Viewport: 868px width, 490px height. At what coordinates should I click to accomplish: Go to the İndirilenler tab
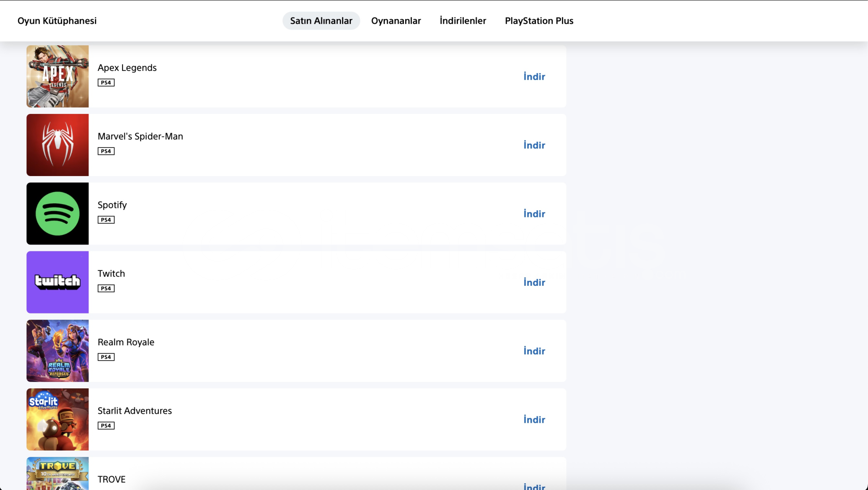463,21
